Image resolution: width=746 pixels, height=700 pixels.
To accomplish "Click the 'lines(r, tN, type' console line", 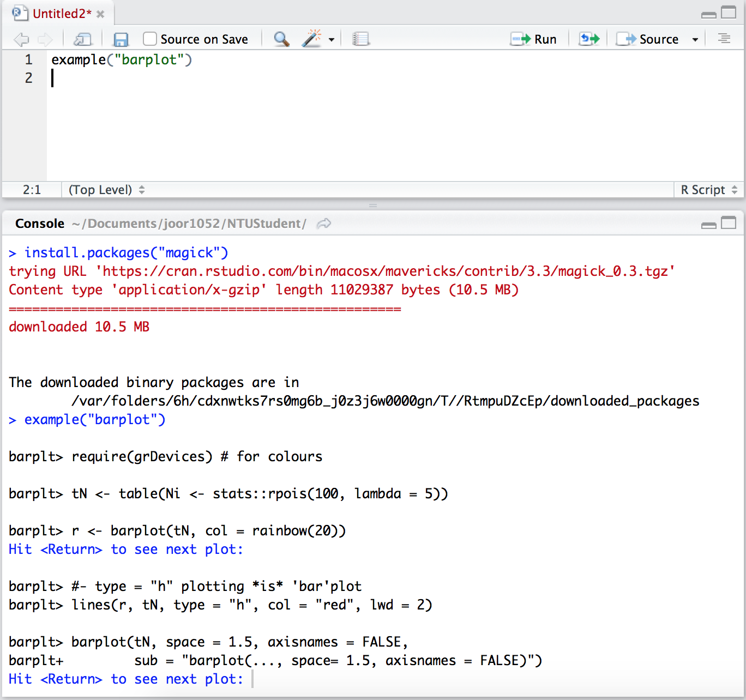I will tap(220, 605).
